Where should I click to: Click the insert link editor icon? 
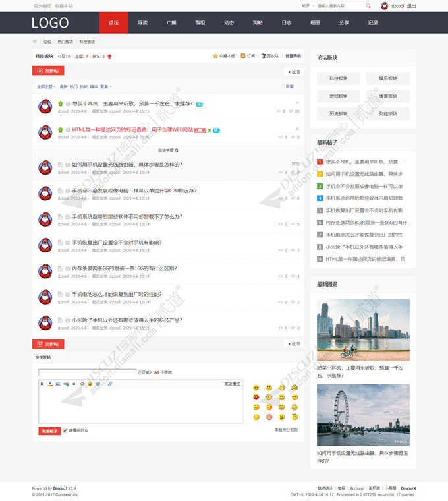click(x=66, y=384)
